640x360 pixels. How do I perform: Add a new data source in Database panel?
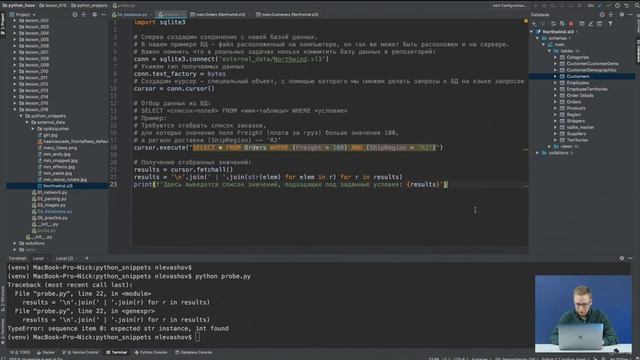534,24
